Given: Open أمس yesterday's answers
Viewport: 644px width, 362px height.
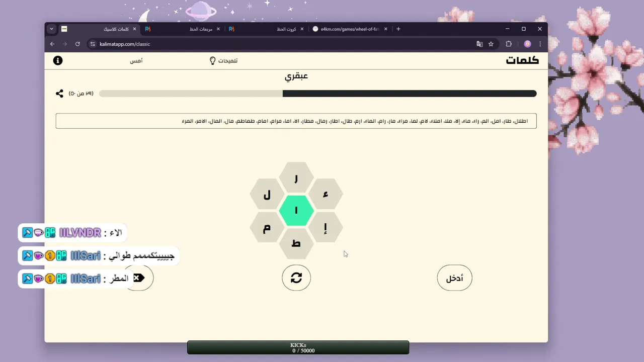Looking at the screenshot, I should tap(136, 60).
